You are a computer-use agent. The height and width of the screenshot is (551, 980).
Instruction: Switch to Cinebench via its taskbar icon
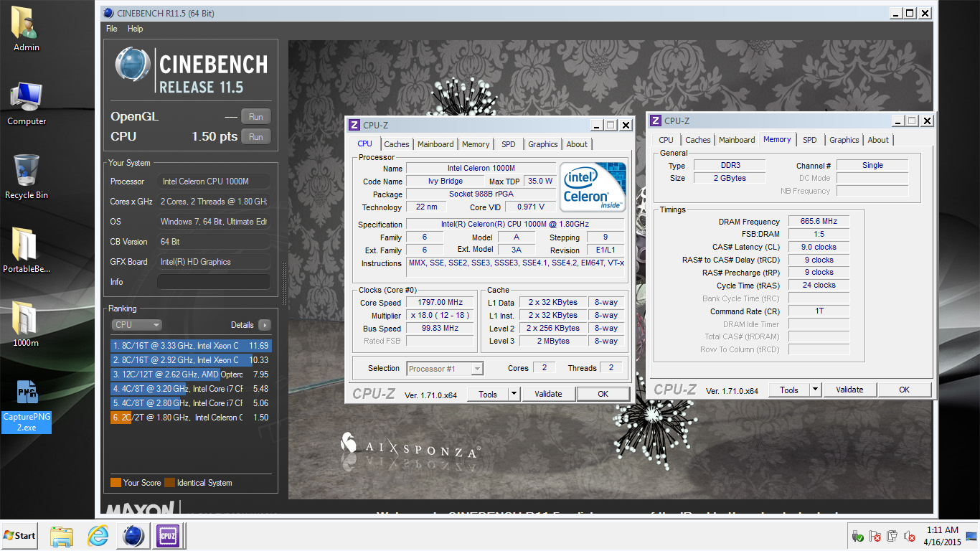point(133,535)
